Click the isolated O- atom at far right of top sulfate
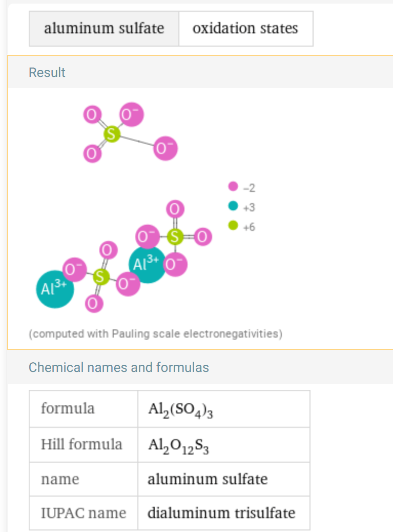This screenshot has width=393, height=532. [166, 149]
